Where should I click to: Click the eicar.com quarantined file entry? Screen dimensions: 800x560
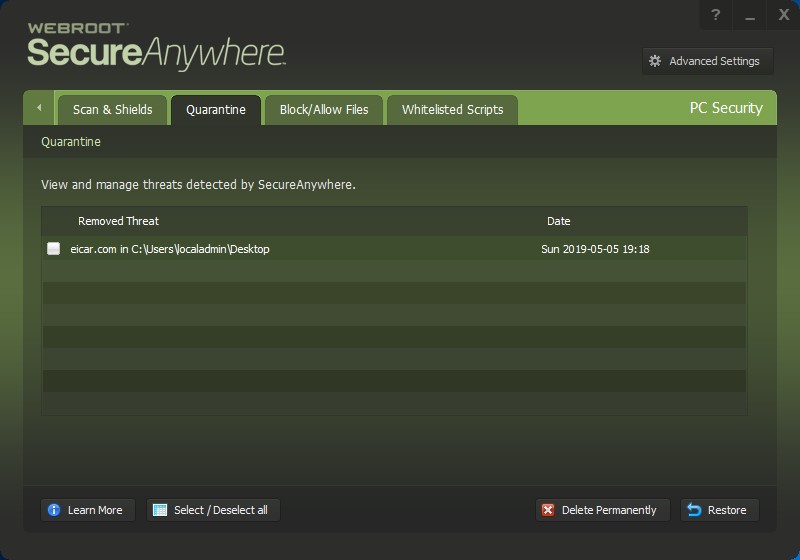(170, 249)
